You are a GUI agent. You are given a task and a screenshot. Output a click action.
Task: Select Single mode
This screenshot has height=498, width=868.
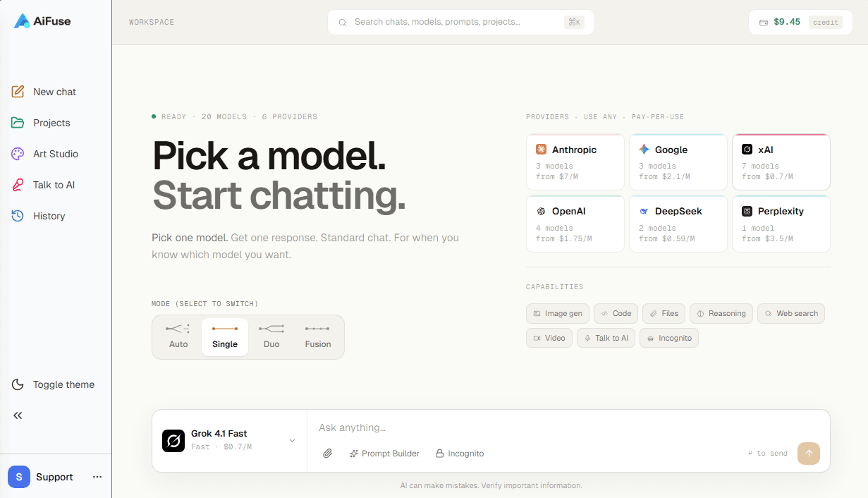pos(225,337)
